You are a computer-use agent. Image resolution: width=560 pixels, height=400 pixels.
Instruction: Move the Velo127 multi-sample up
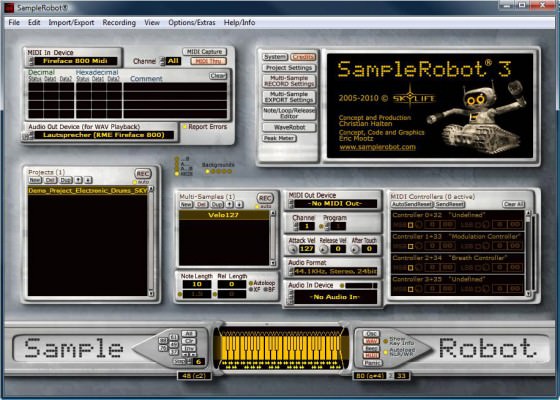click(x=230, y=205)
